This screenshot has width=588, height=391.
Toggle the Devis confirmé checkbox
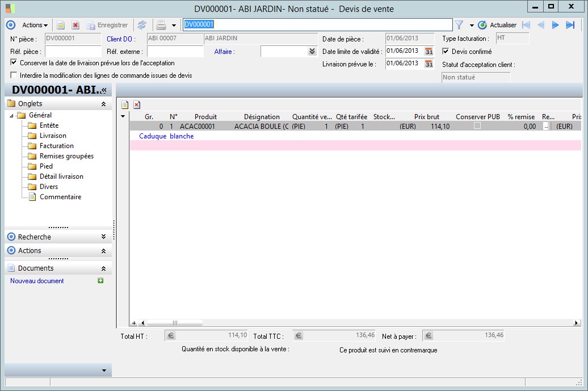click(x=446, y=52)
